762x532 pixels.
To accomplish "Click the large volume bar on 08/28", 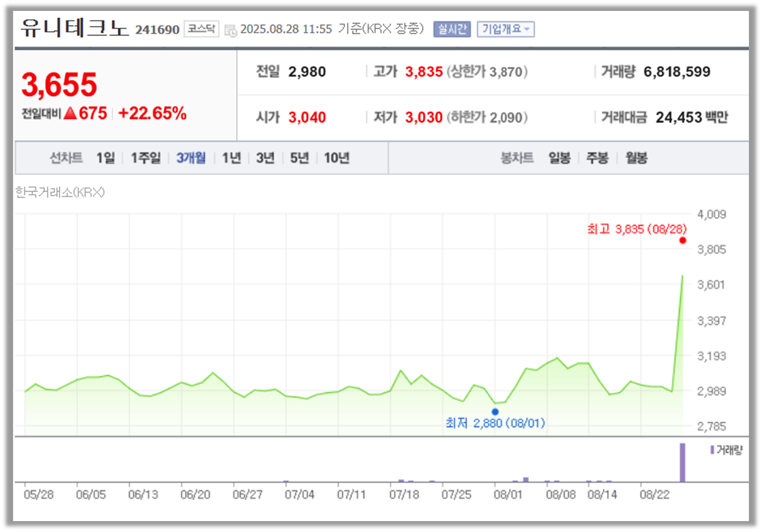I will pyautogui.click(x=682, y=463).
